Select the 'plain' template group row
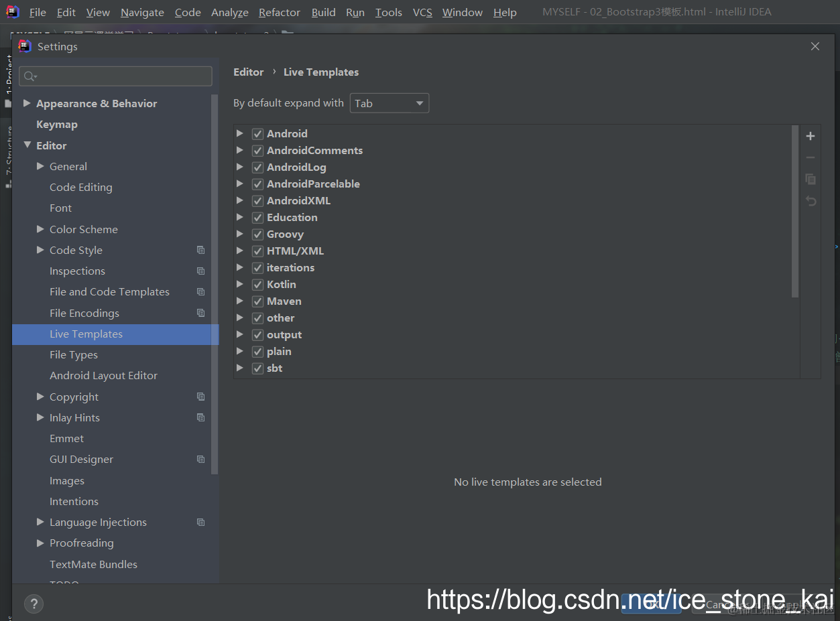The width and height of the screenshot is (840, 621). pos(516,352)
